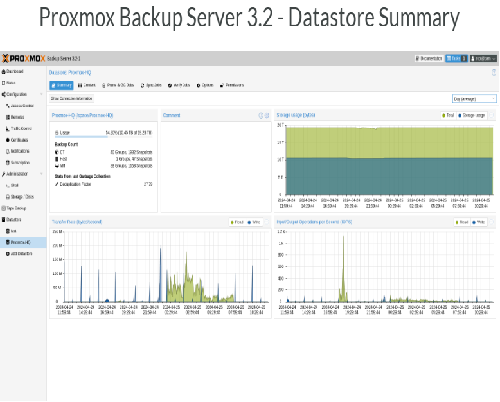Open Traffic Control settings
500x402 pixels.
19,128
